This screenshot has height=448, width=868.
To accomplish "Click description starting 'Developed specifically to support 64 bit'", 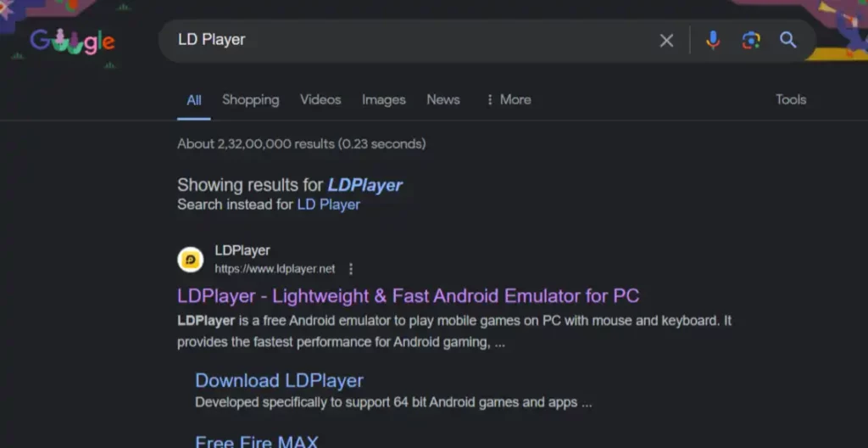I will point(393,402).
